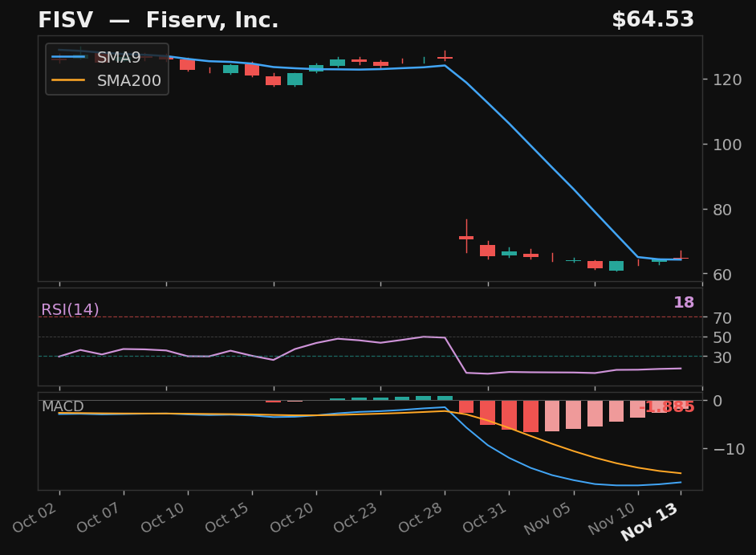Click the Nov 05 date label
756x555 pixels.
coord(549,518)
